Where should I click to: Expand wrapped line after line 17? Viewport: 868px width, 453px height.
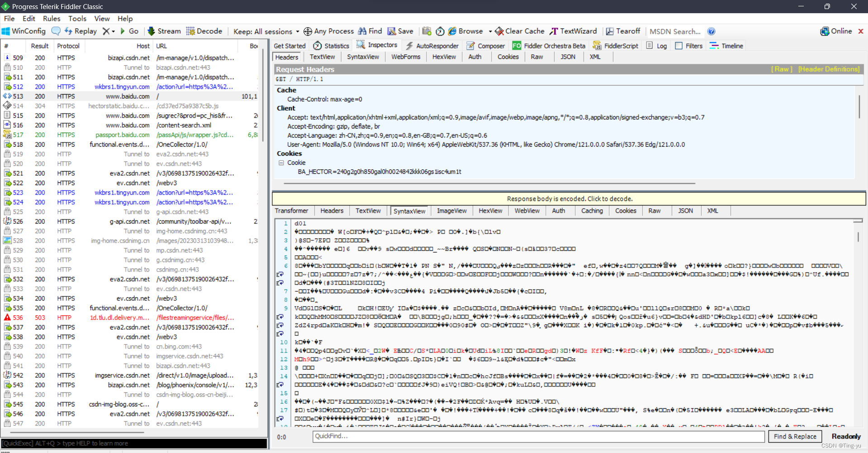point(280,419)
